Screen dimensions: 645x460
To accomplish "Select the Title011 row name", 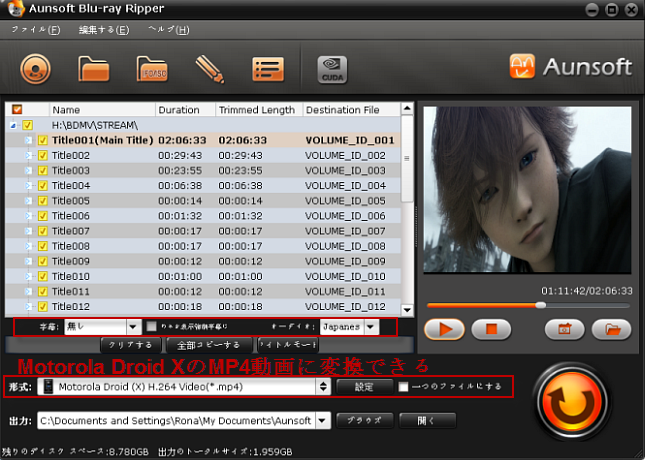I will 70,291.
